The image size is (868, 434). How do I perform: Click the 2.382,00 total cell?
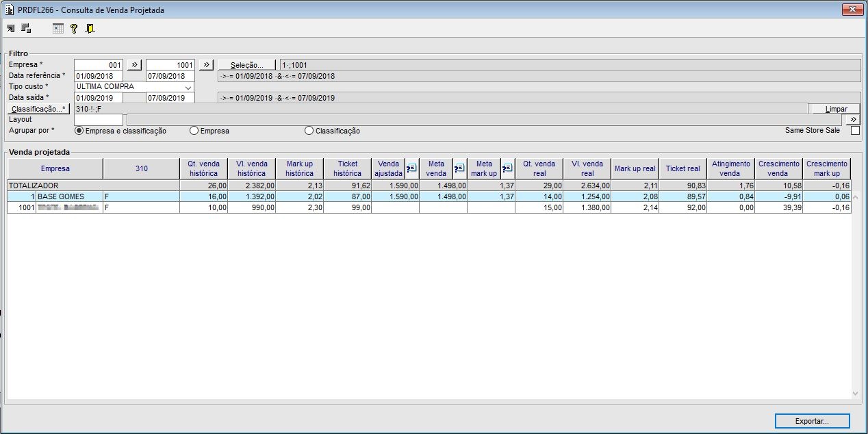[x=252, y=186]
